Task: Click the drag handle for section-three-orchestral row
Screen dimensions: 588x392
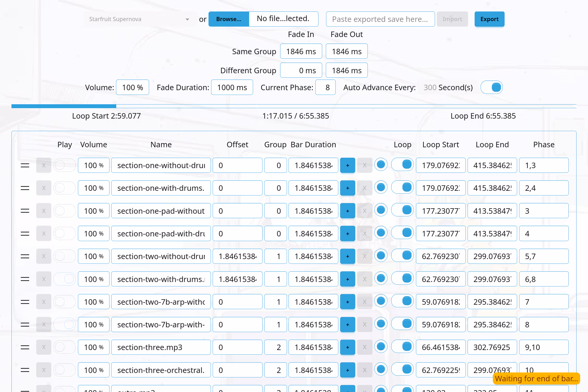Action: (x=25, y=370)
